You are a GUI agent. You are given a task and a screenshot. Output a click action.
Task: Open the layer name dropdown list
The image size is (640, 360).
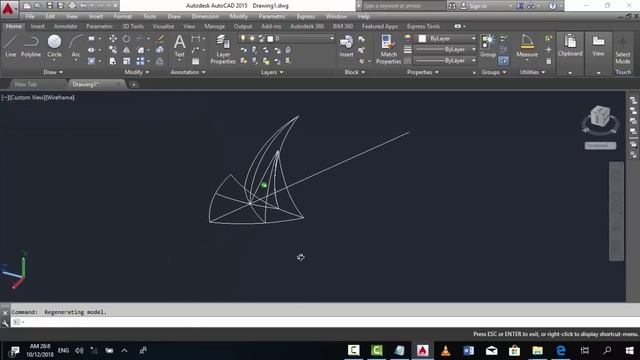(x=332, y=38)
